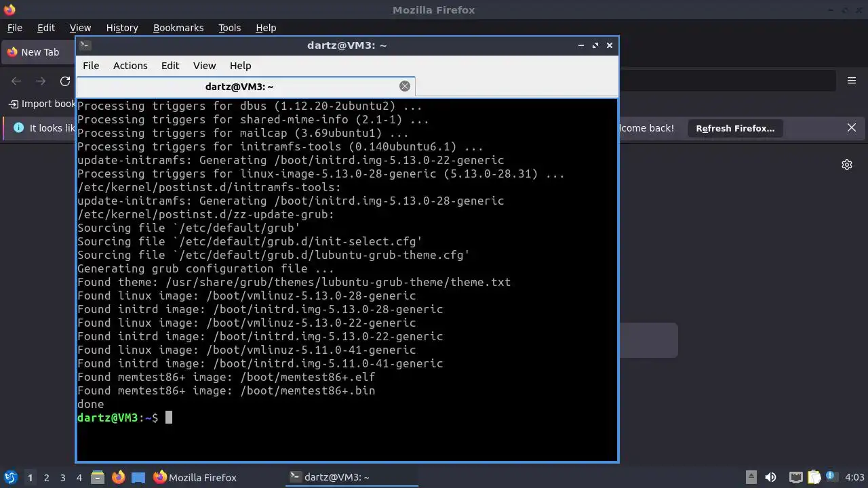Open the terminal Edit menu
The width and height of the screenshot is (868, 488).
(x=170, y=66)
